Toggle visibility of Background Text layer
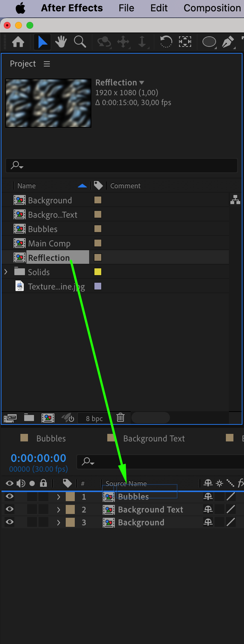244x644 pixels. (x=10, y=509)
